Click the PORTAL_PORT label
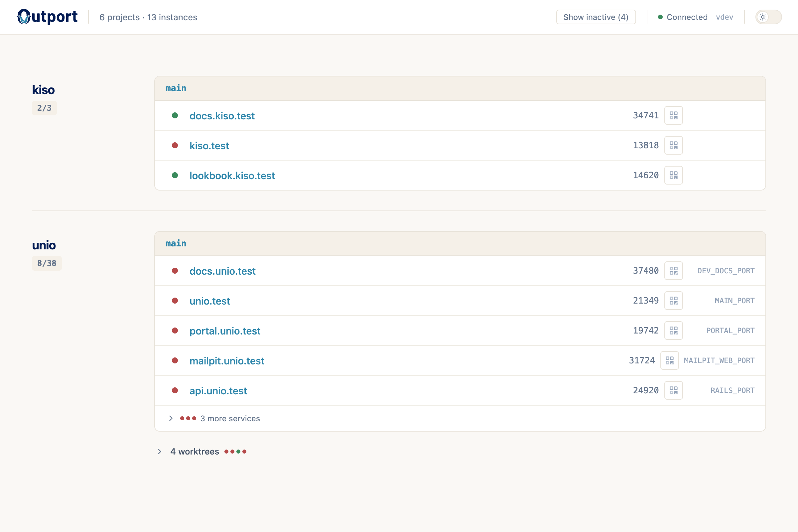Viewport: 798px width, 532px height. pos(730,331)
